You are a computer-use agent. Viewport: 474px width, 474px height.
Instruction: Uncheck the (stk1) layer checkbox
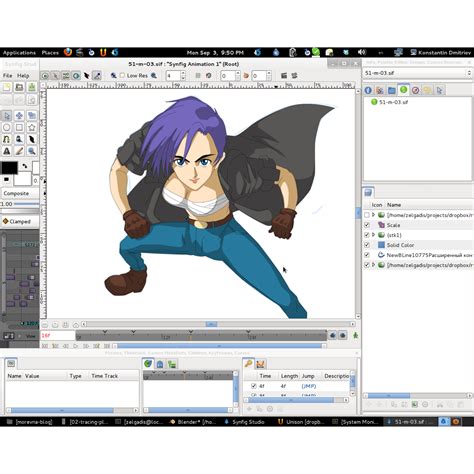(x=367, y=235)
